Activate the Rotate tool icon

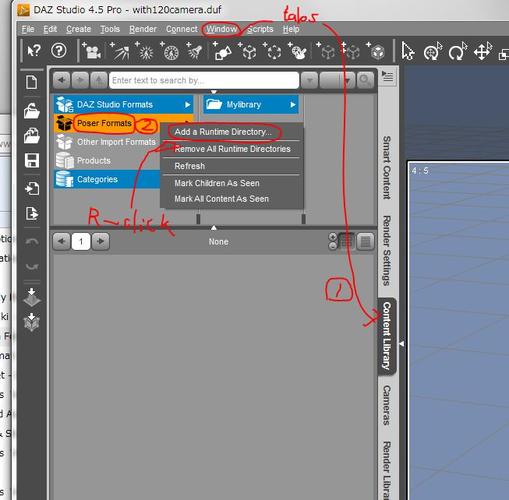point(458,51)
